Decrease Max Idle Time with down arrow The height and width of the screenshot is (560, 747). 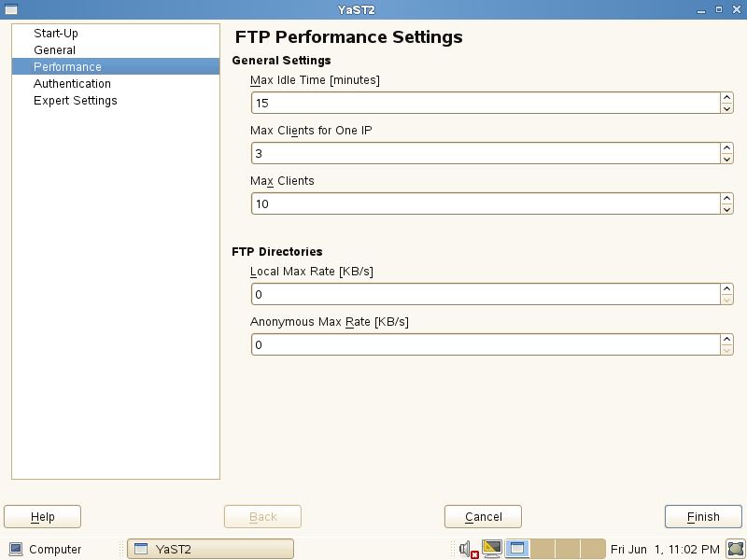(x=726, y=108)
